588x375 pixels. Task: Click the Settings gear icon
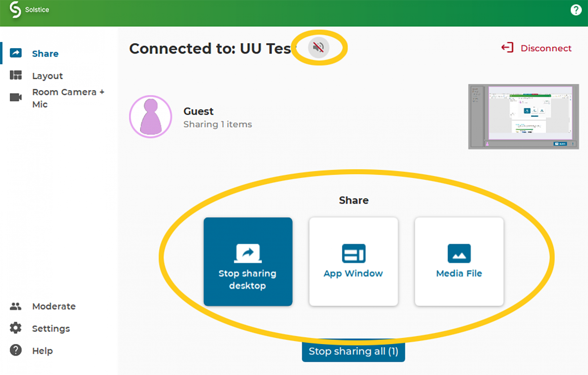coord(16,328)
